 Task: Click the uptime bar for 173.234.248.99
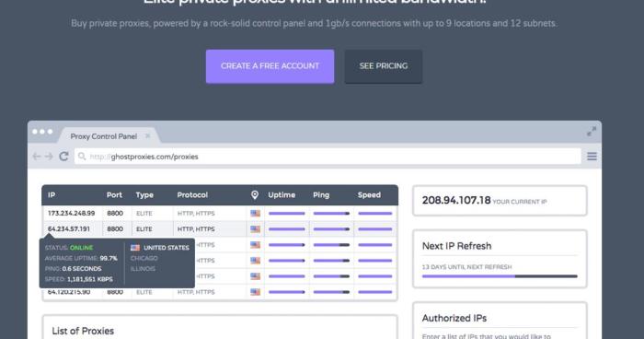point(287,213)
